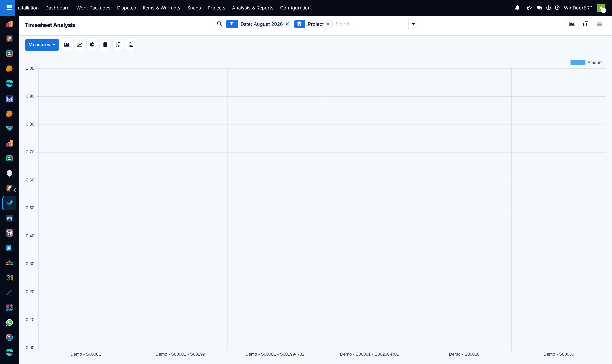Open the Snags menu
The height and width of the screenshot is (364, 612).
click(194, 8)
